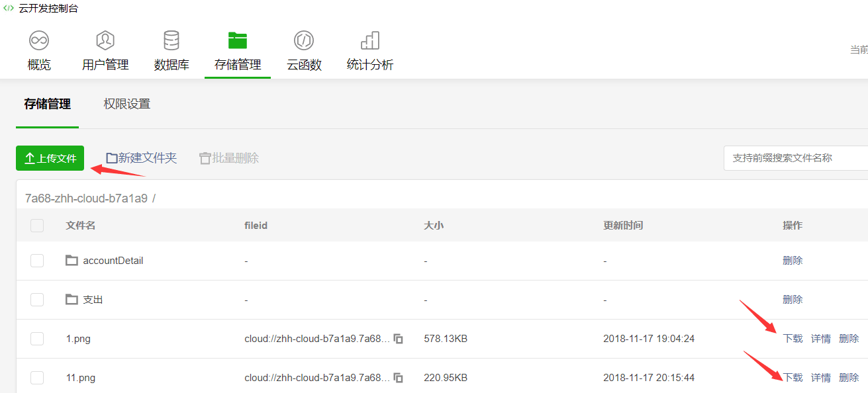Delete the 1.png file
Viewport: 868px width, 393px height.
coord(849,339)
